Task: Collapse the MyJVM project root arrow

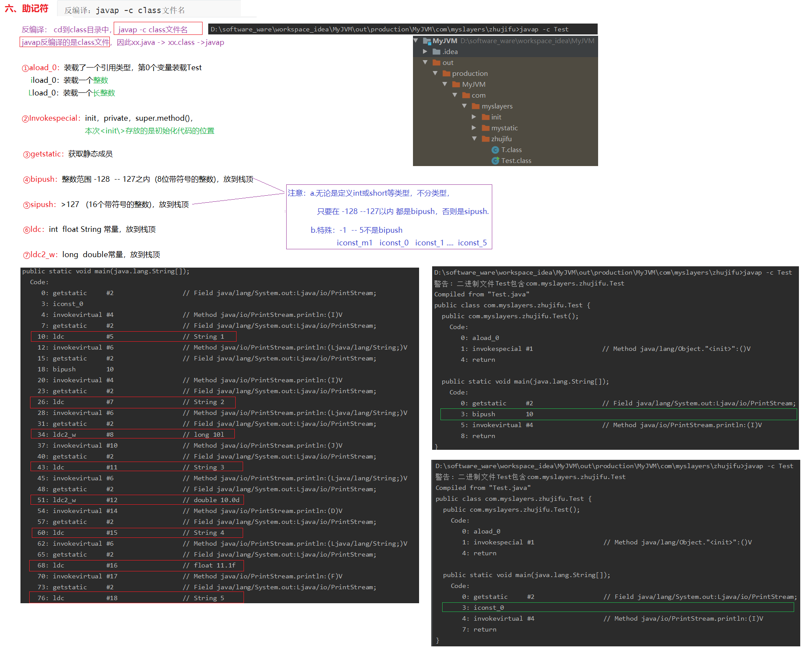Action: pyautogui.click(x=416, y=41)
